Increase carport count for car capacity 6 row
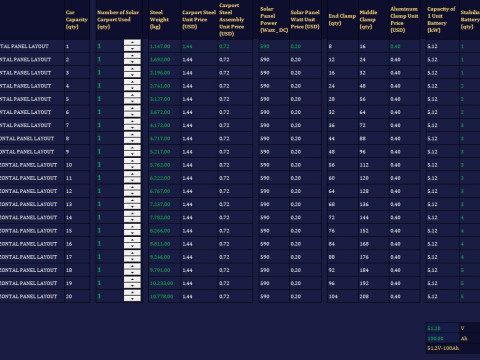Image resolution: width=480 pixels, height=360 pixels. [x=132, y=108]
